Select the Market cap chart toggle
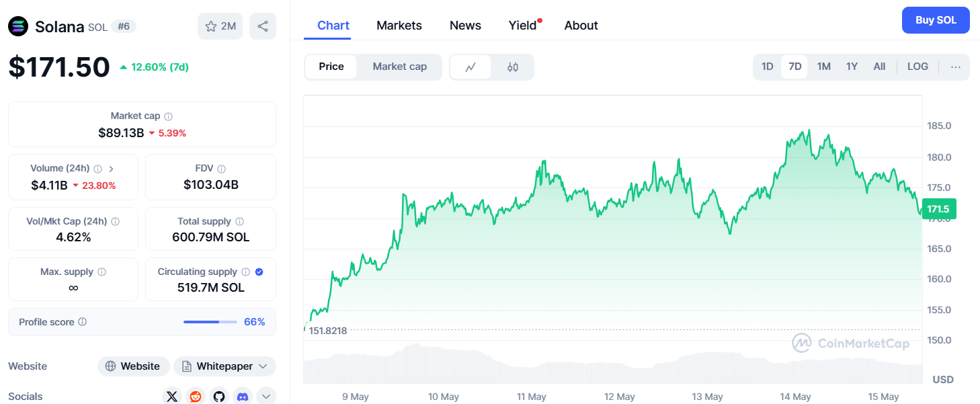The width and height of the screenshot is (980, 404). (400, 67)
